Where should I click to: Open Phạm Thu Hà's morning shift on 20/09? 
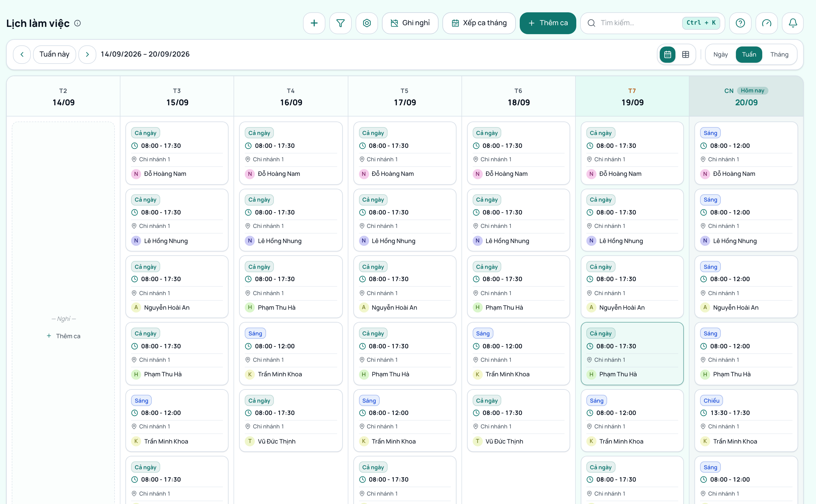(x=746, y=353)
